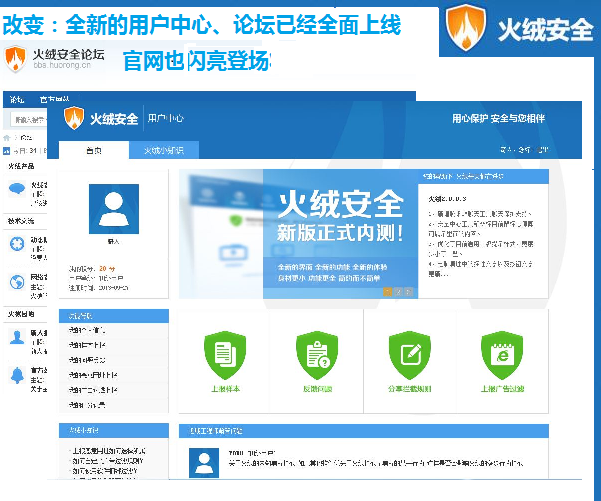Click the 用心保护 安全与您相伴 slogan
The height and width of the screenshot is (501, 601).
point(498,118)
